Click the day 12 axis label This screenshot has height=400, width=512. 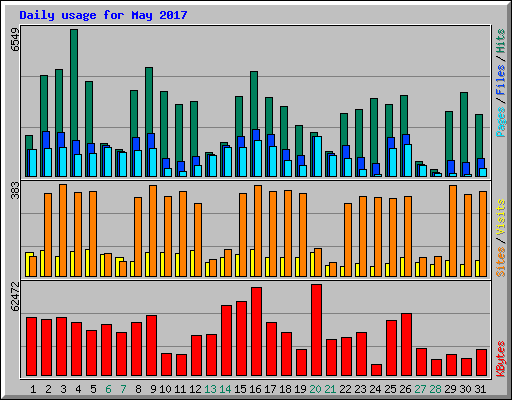click(x=195, y=389)
